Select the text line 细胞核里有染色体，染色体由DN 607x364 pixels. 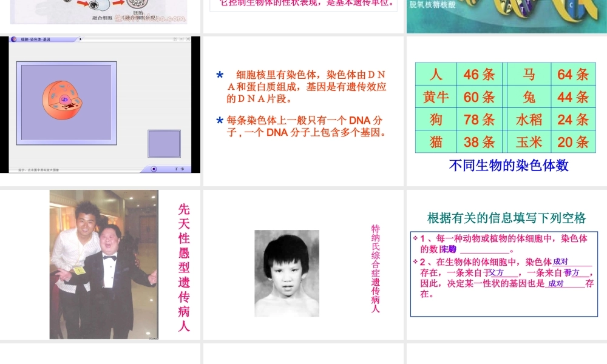tap(311, 75)
